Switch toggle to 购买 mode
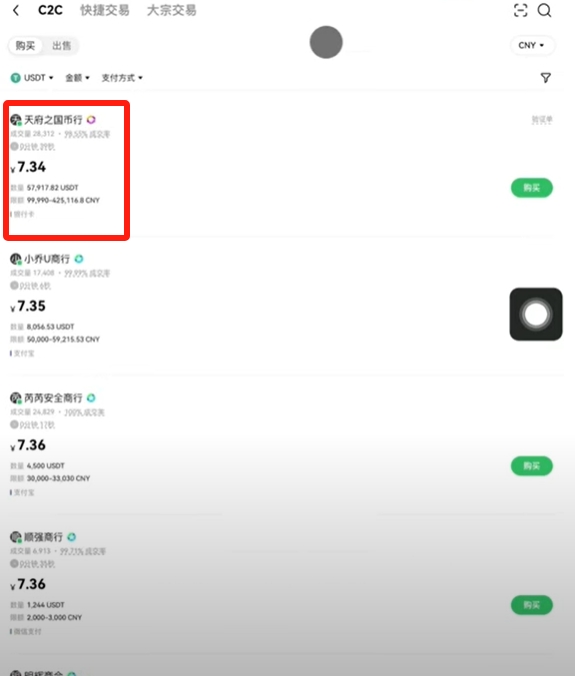The height and width of the screenshot is (676, 575). [25, 46]
